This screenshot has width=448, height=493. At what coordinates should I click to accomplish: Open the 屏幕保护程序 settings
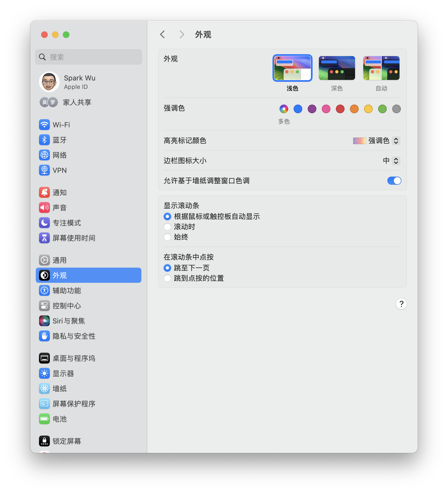point(89,404)
